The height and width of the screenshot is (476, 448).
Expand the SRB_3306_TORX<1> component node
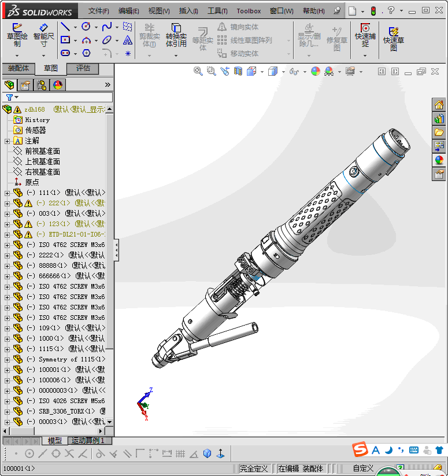click(7, 412)
